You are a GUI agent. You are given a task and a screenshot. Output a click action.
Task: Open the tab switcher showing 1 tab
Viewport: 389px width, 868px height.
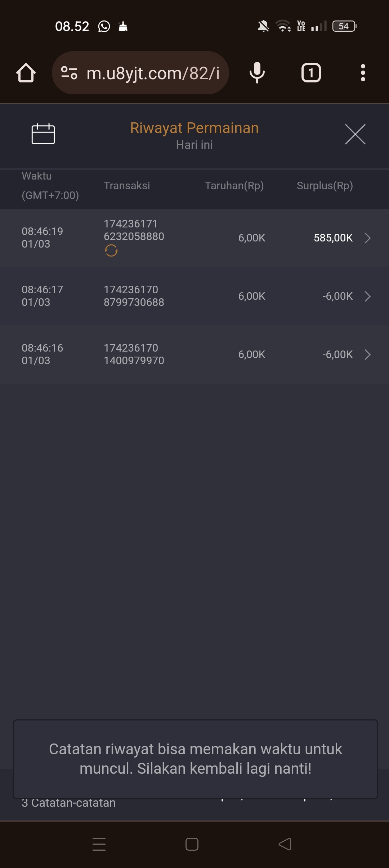[311, 73]
